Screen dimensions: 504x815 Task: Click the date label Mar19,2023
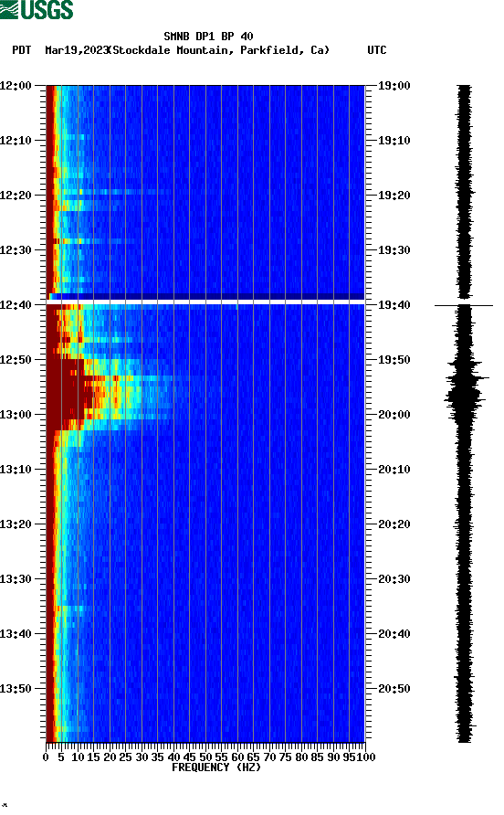[77, 50]
